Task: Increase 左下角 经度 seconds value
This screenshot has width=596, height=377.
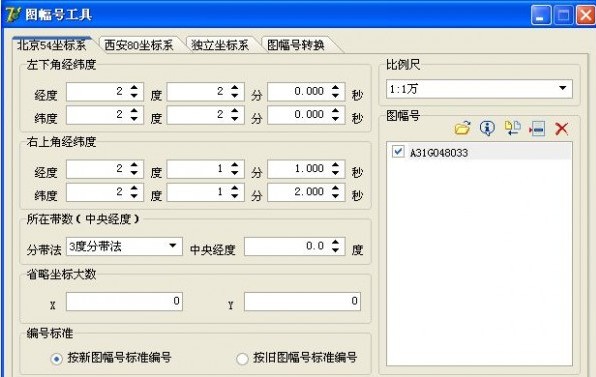Action: click(x=335, y=87)
